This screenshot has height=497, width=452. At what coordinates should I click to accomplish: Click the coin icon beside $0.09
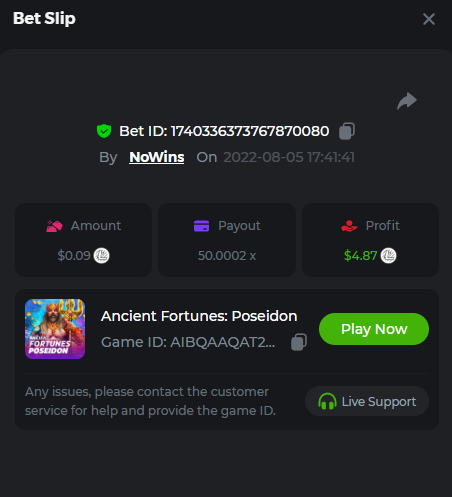tap(101, 256)
